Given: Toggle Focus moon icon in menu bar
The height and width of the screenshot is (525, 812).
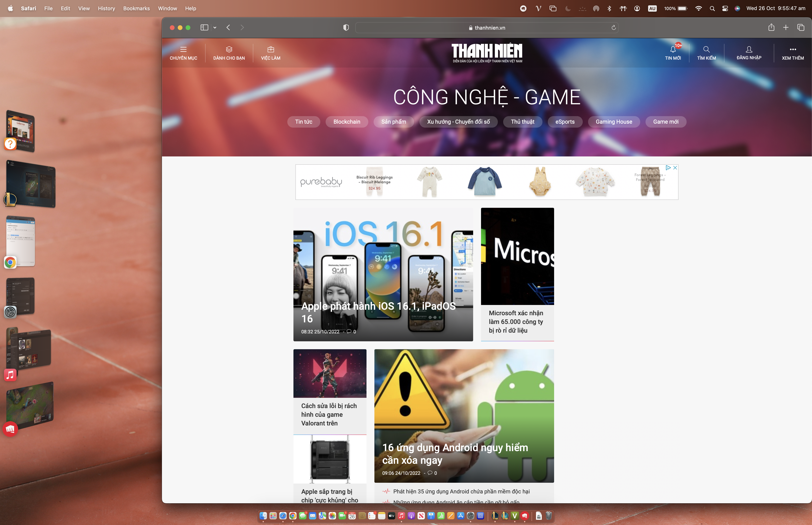Looking at the screenshot, I should coord(568,8).
